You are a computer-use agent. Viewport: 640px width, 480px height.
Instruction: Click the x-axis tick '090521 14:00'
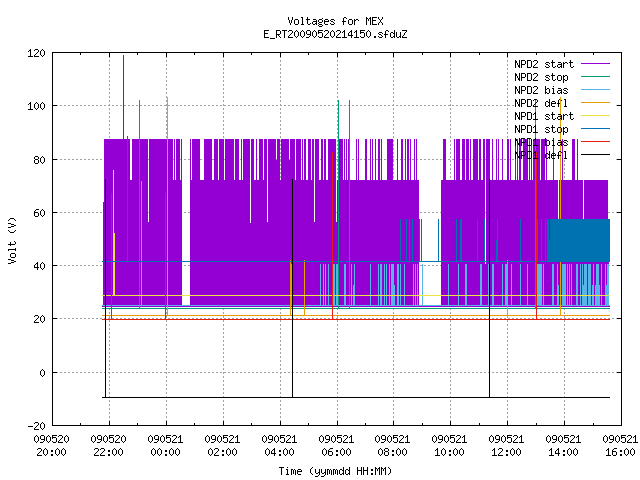tap(563, 446)
